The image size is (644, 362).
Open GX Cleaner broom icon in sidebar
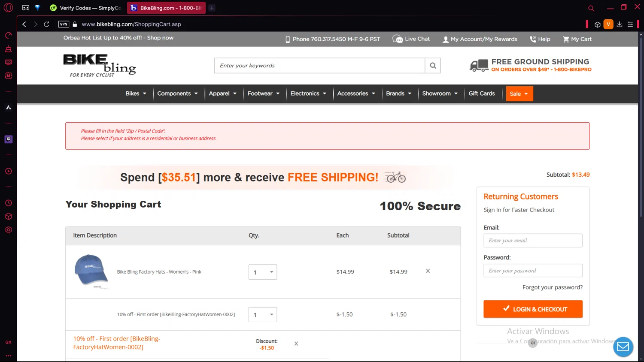(8, 49)
